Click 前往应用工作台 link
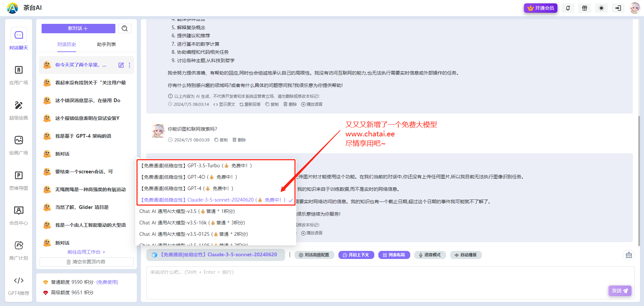The height and width of the screenshot is (306, 644). [86, 252]
